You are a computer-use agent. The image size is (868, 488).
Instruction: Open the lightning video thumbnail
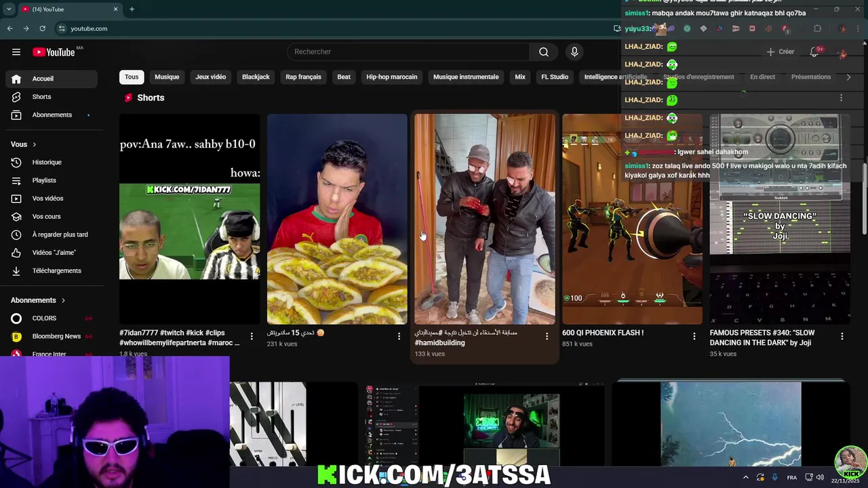coord(730,424)
